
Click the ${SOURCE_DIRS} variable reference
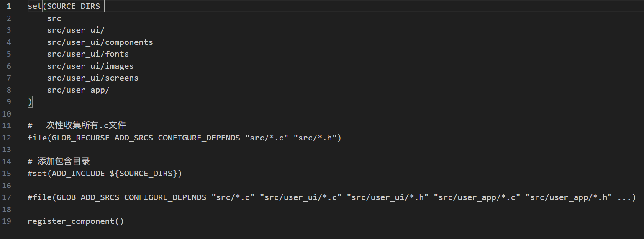[144, 174]
